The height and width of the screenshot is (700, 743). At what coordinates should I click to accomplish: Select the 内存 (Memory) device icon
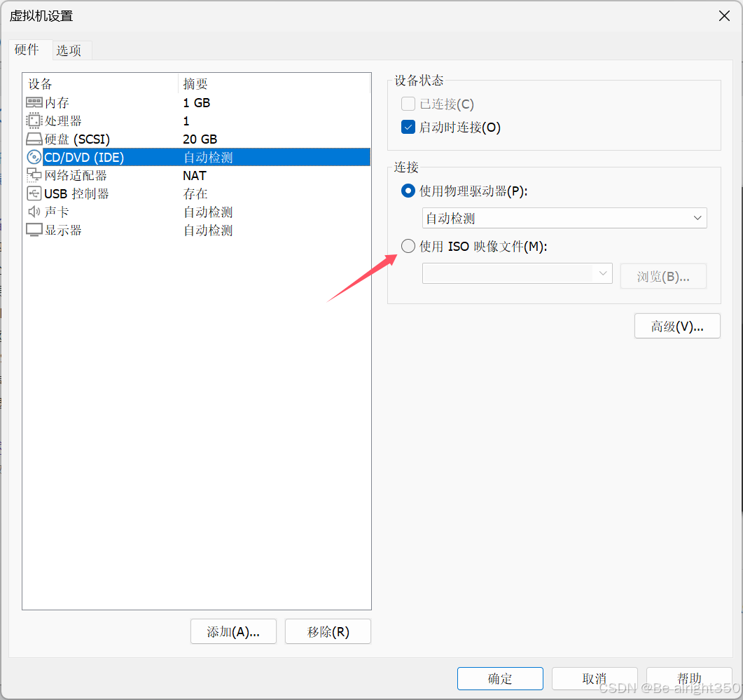[x=34, y=102]
